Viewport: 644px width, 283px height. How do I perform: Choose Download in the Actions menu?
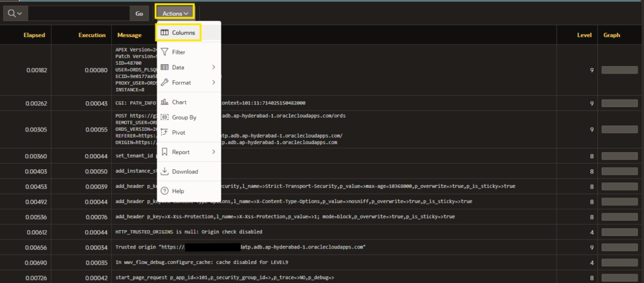pos(189,171)
